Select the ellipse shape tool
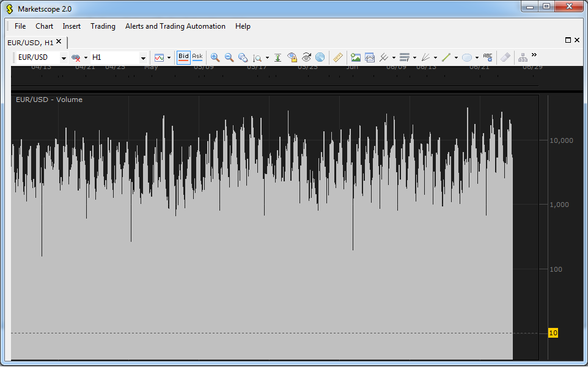Screen dimensions: 588x367 click(467, 57)
